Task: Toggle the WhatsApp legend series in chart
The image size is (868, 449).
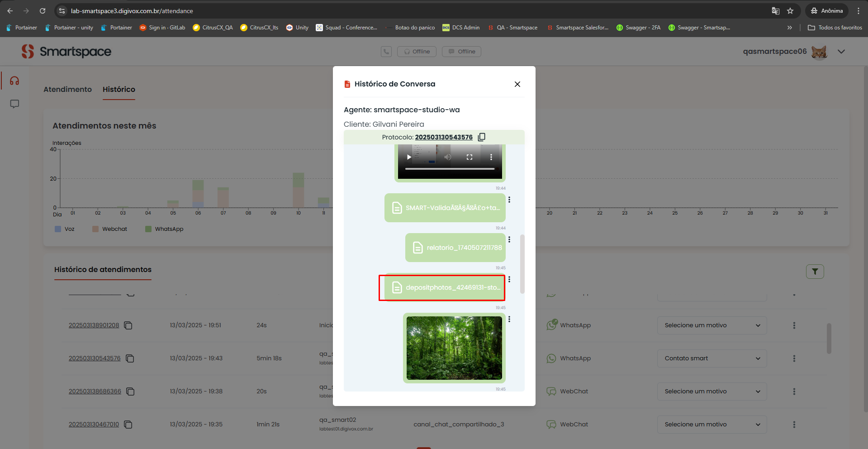Action: click(164, 229)
